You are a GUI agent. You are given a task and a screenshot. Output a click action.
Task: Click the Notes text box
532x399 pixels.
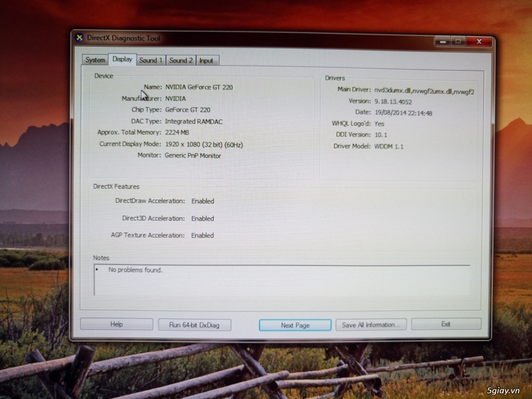282,280
